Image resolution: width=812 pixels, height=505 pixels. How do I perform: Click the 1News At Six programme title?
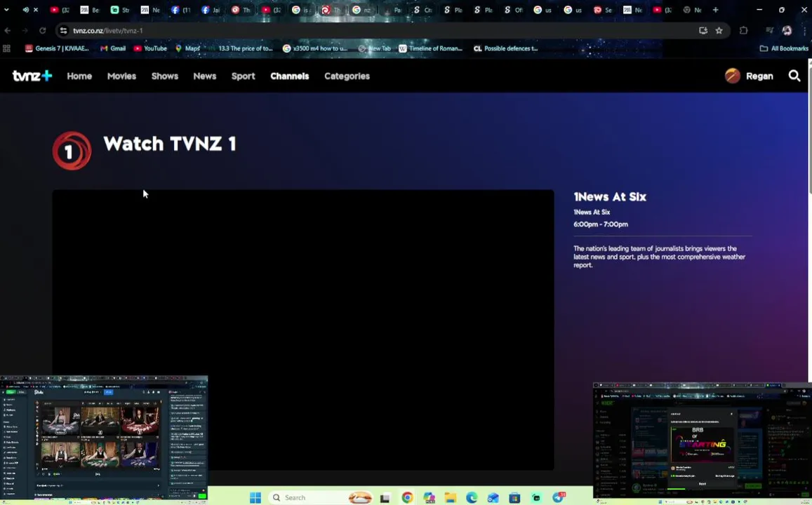[609, 196]
